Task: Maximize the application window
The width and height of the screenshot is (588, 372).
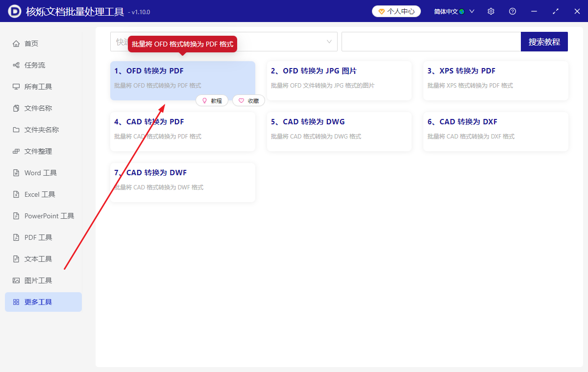Action: [x=556, y=11]
